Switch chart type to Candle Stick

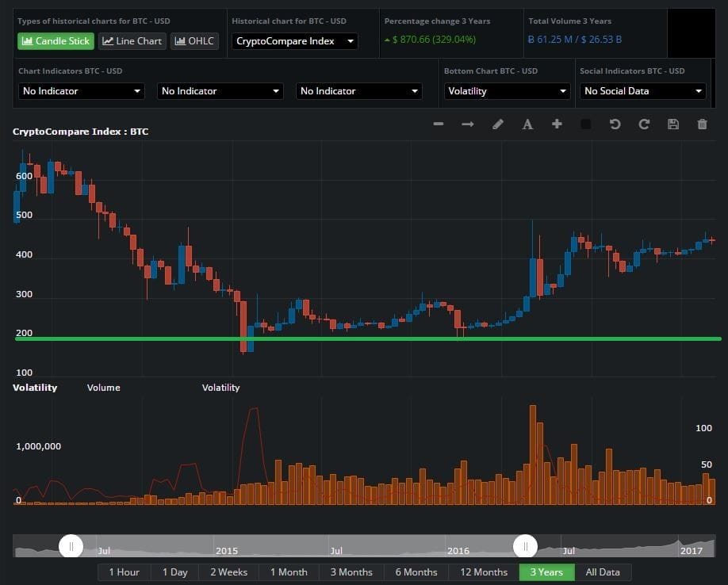coord(55,40)
